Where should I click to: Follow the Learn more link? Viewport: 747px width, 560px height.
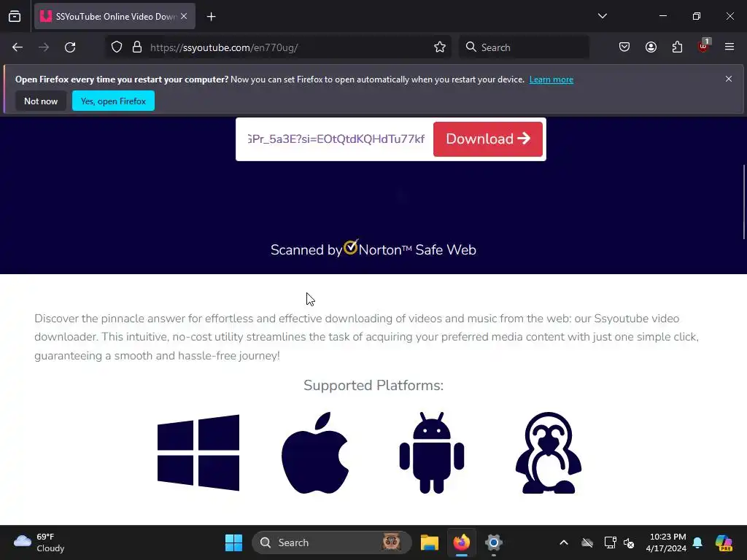pos(551,79)
